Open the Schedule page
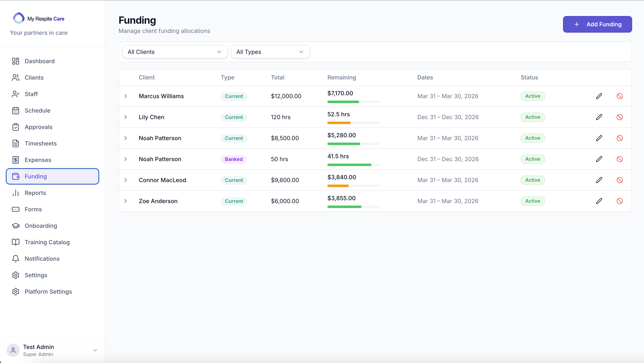Image resolution: width=644 pixels, height=363 pixels. [52, 111]
